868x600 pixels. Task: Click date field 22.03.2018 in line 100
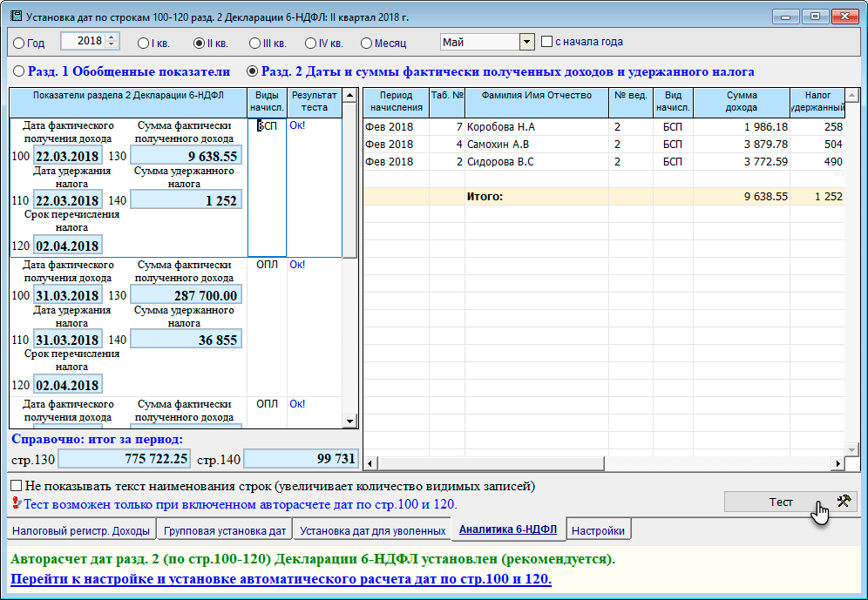click(x=67, y=156)
